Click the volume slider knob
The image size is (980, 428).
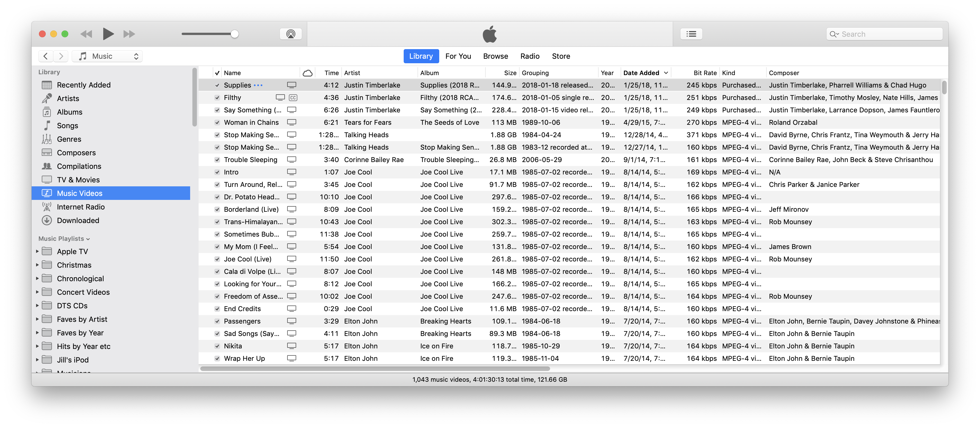pyautogui.click(x=235, y=34)
